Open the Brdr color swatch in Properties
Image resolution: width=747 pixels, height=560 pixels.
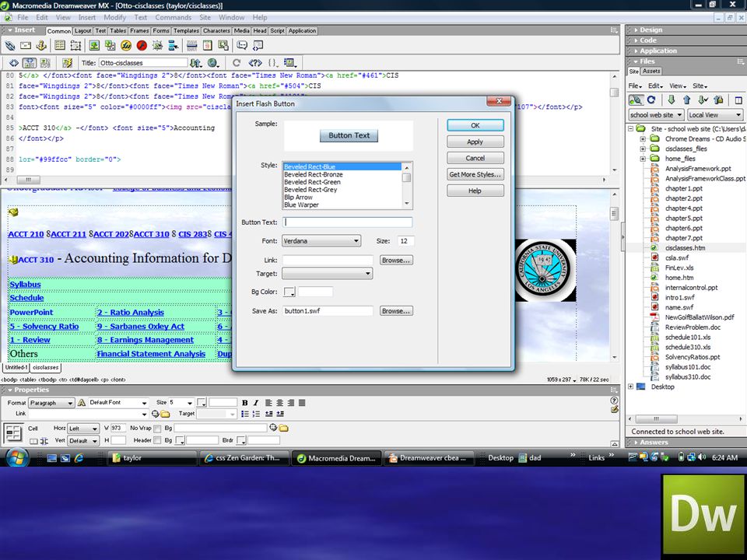point(241,440)
